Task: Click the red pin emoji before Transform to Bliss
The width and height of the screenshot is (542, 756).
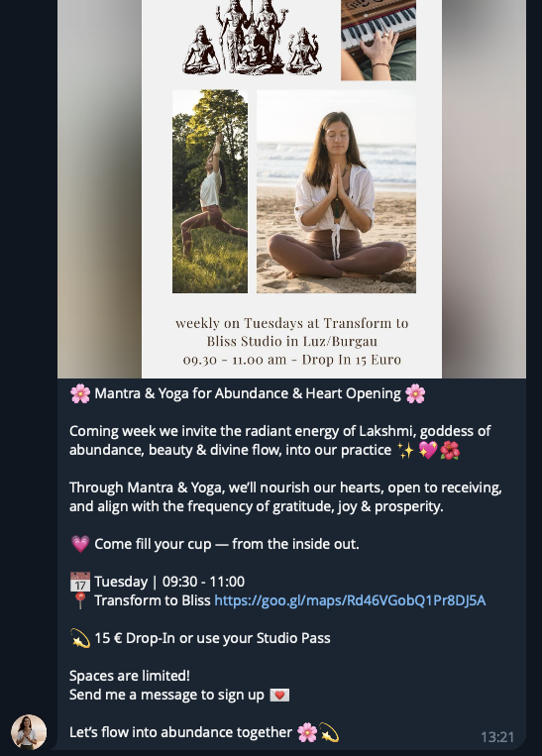Action: (x=80, y=600)
